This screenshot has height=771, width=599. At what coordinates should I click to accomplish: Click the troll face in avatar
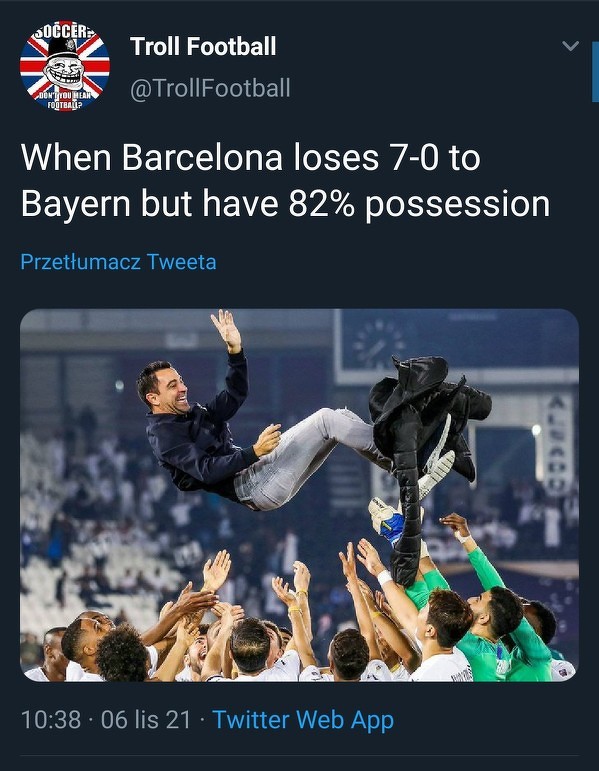point(64,70)
